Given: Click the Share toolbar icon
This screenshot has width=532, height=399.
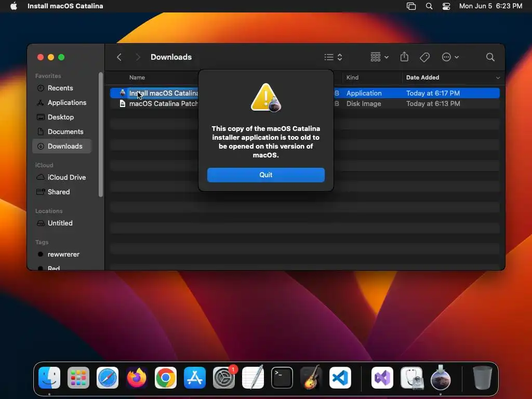Looking at the screenshot, I should click(x=404, y=57).
